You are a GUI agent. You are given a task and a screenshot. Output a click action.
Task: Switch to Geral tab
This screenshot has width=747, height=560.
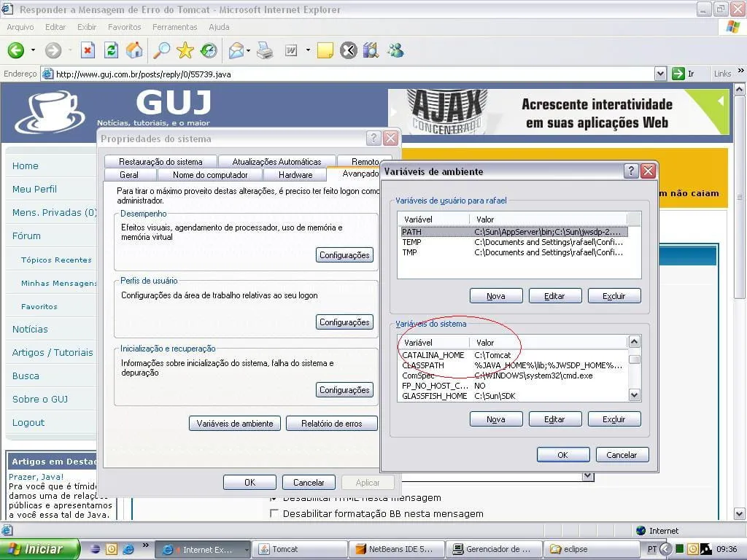coord(129,175)
